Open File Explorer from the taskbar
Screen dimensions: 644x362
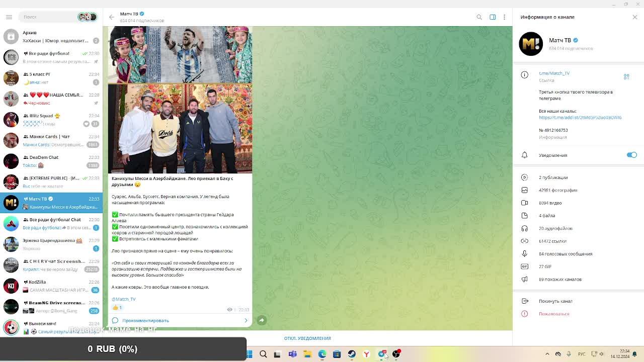point(307,354)
